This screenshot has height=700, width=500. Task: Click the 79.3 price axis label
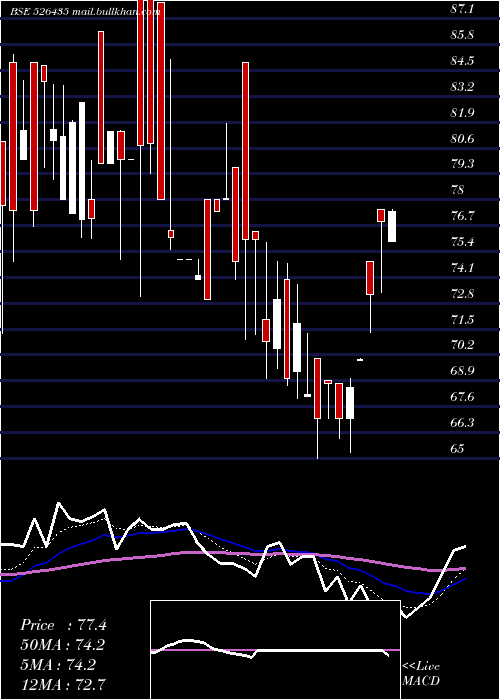coord(462,164)
